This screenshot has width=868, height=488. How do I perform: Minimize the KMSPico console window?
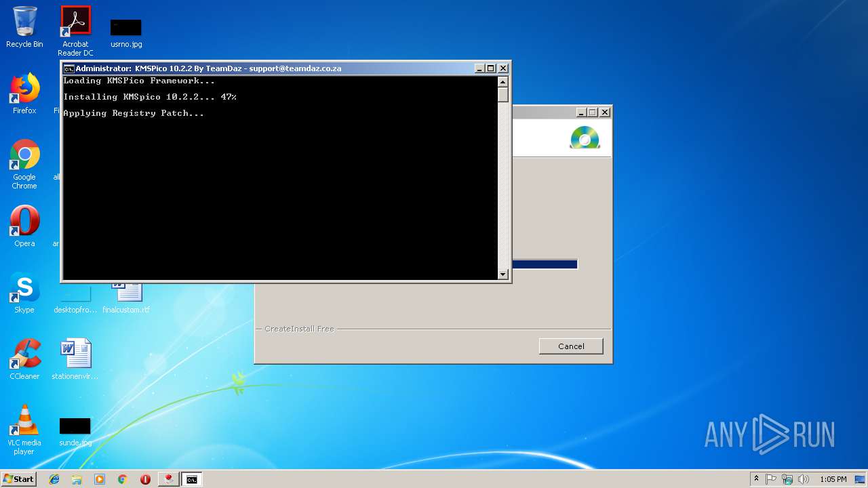point(479,68)
